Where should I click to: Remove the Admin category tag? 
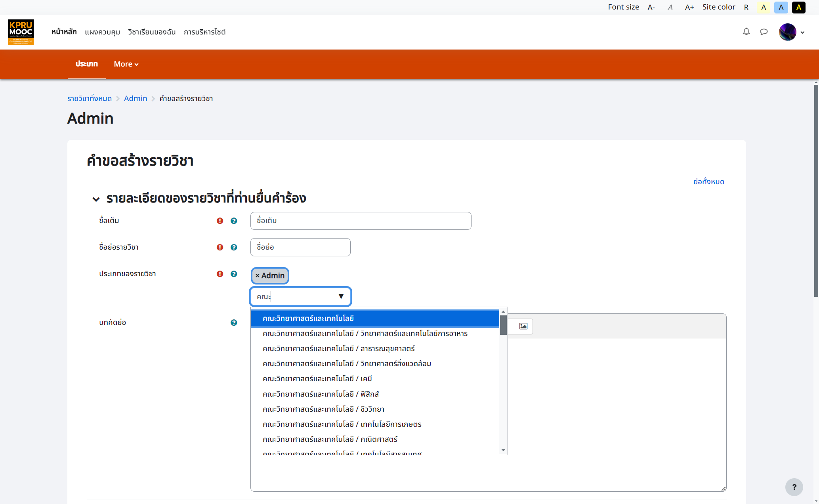click(270, 276)
